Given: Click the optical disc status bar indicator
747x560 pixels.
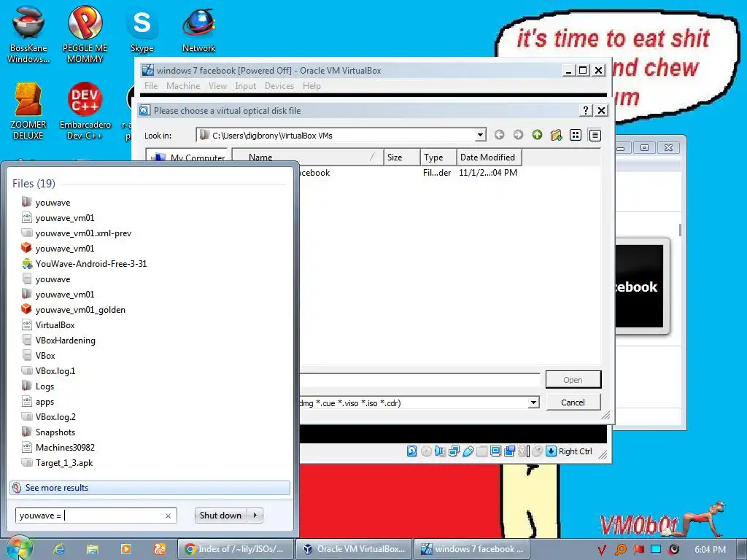Looking at the screenshot, I should (x=426, y=451).
